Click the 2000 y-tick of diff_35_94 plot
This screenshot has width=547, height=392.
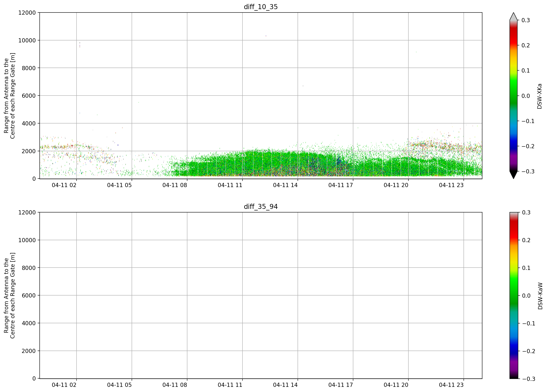click(x=29, y=351)
